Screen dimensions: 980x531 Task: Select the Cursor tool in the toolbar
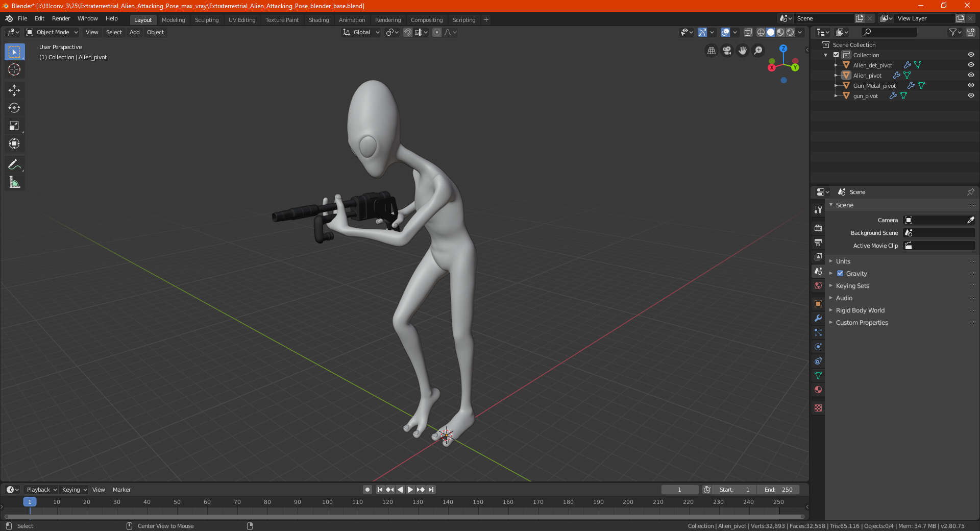pyautogui.click(x=14, y=69)
